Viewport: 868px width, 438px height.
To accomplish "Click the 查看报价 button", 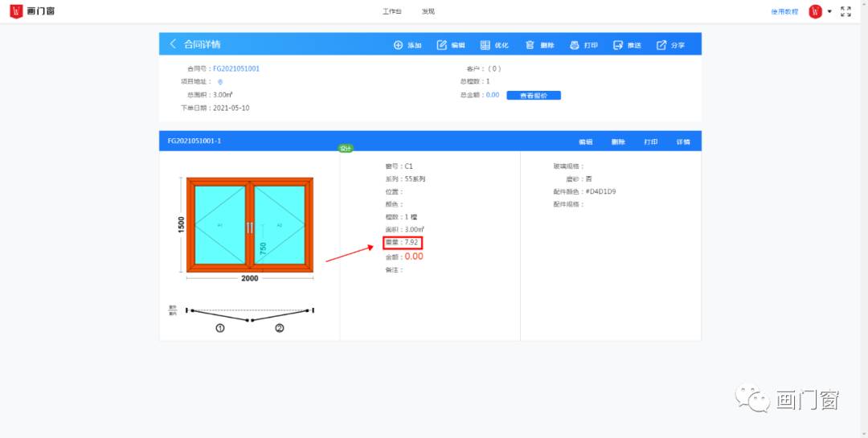I will (534, 96).
